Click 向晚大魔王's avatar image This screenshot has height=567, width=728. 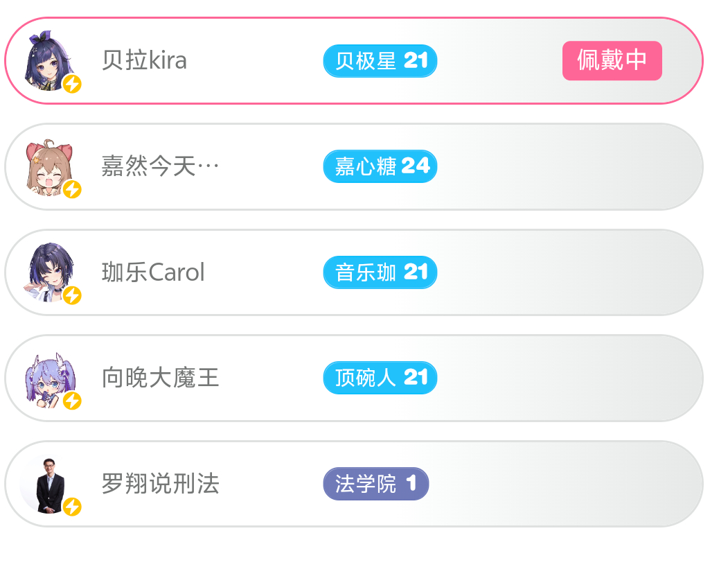(47, 378)
